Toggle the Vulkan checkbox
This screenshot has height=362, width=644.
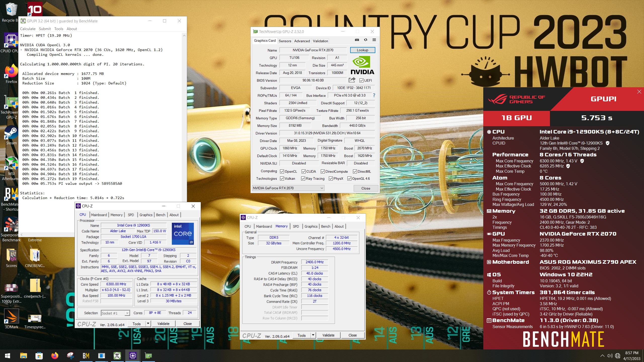point(282,178)
